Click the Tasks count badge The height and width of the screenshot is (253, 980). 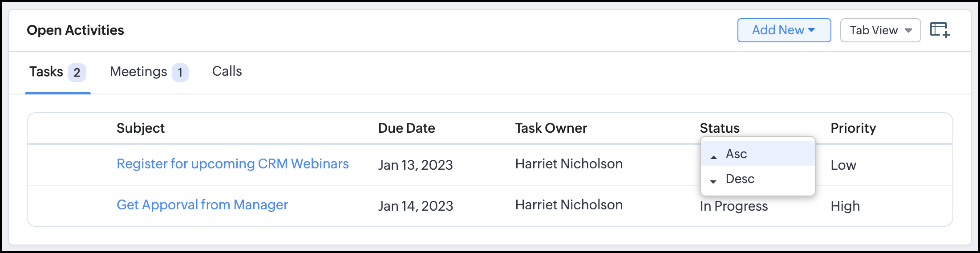(77, 73)
